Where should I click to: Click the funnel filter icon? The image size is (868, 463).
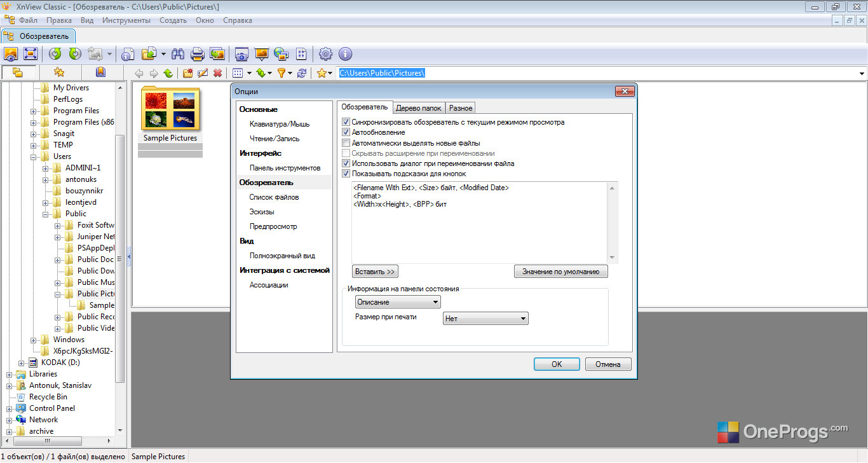[281, 73]
